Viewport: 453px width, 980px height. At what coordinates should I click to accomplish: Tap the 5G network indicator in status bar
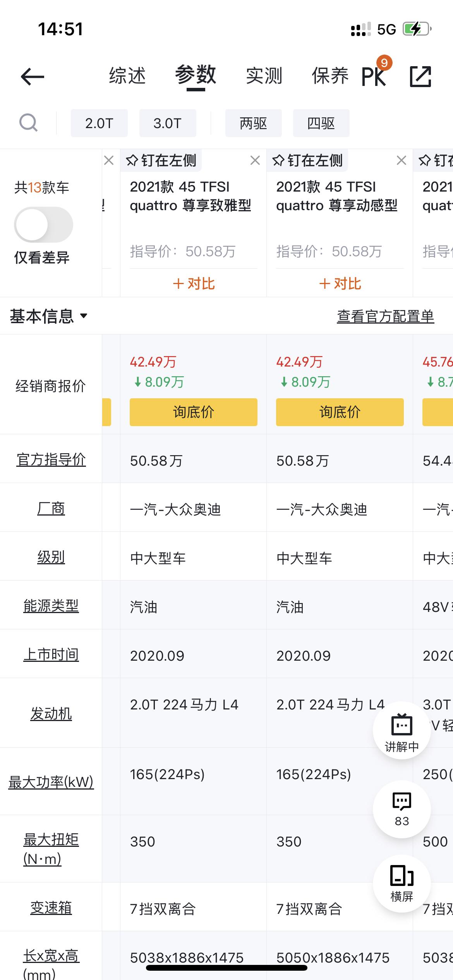pyautogui.click(x=387, y=29)
